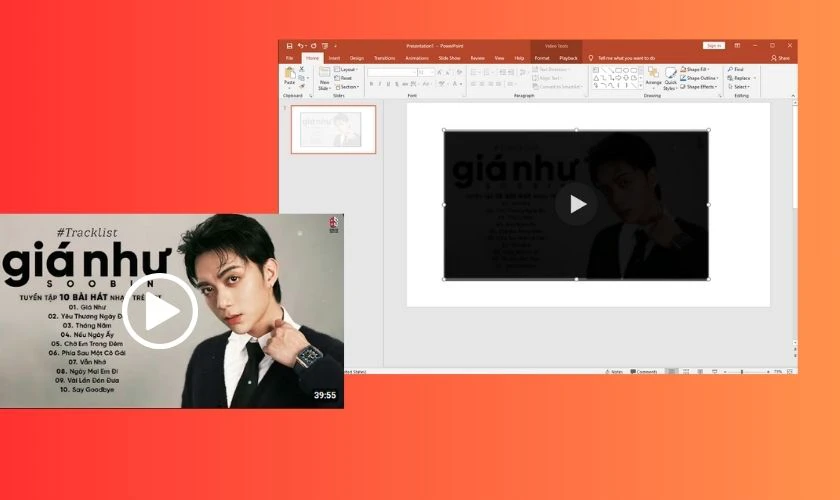Expand the Section dropdown

click(347, 87)
